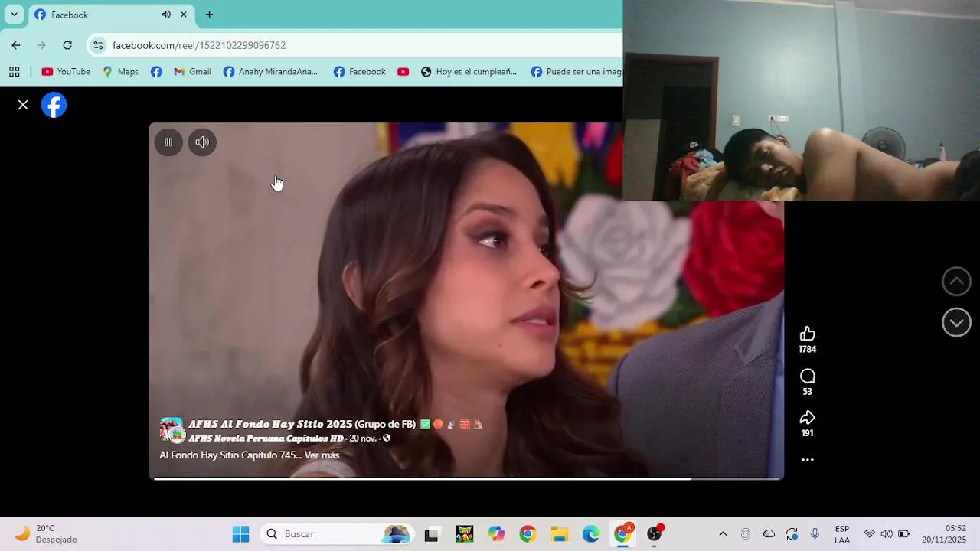Open the Facebook text bookmark
This screenshot has width=980, height=551.
[x=359, y=72]
